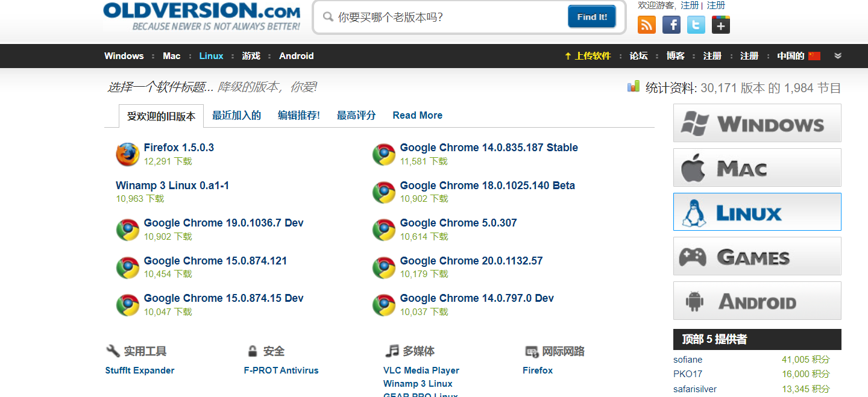Open Google Chrome 5.0.307 link

point(459,223)
